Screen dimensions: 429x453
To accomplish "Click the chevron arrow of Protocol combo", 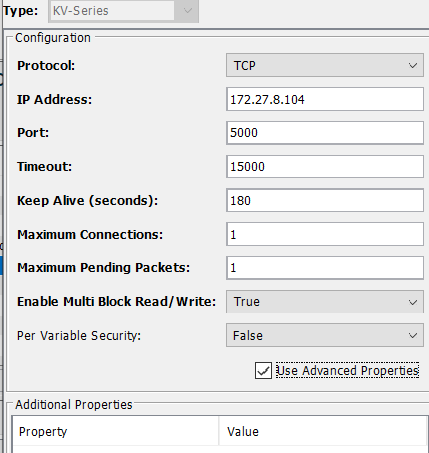I will (x=413, y=66).
